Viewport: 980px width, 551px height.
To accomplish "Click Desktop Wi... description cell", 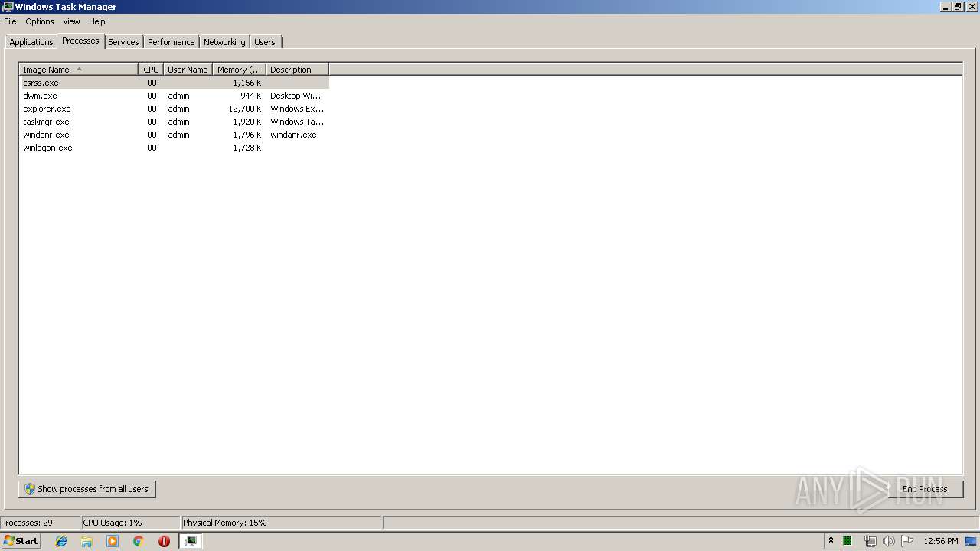I will tap(296, 96).
